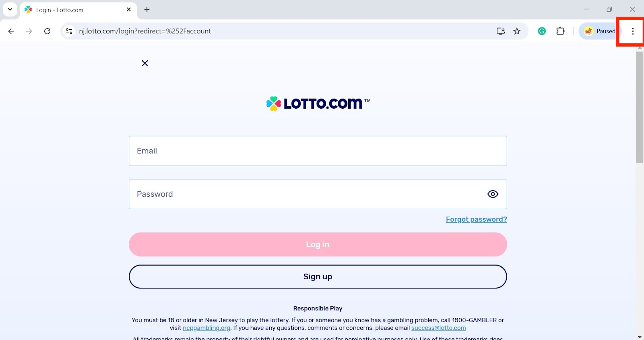Click the Lotto.com logo
The image size is (644, 340).
point(318,103)
